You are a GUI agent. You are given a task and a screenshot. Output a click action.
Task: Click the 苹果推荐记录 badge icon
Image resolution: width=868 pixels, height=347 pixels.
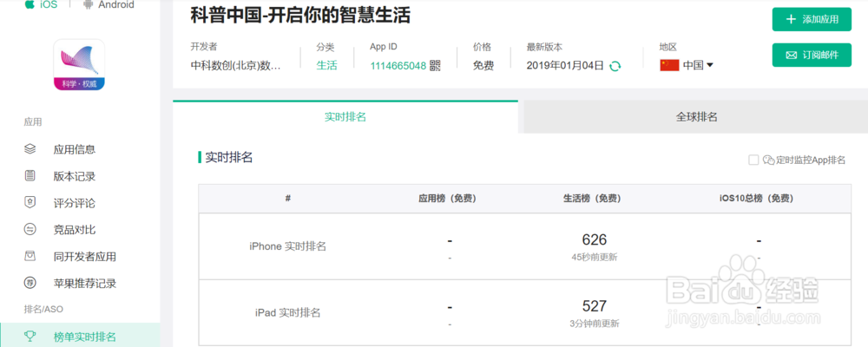[30, 284]
